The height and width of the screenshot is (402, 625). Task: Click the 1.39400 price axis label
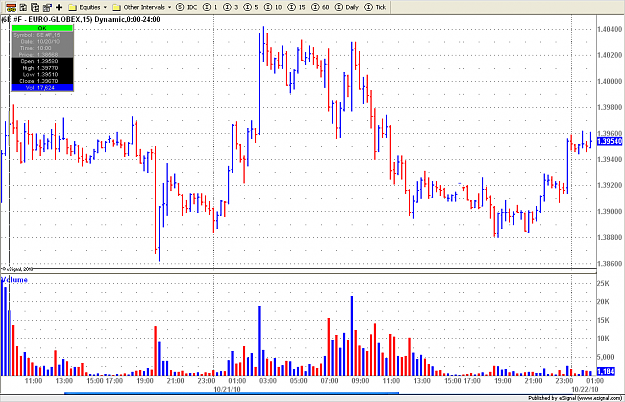[609, 159]
